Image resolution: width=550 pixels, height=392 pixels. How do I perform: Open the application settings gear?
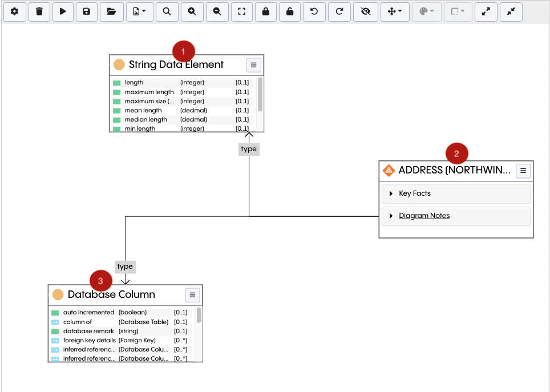15,11
